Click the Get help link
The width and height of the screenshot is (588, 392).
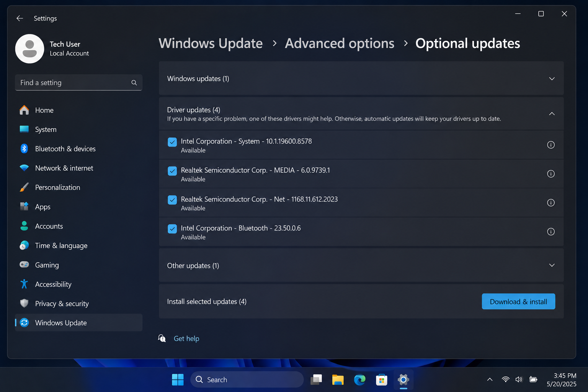pos(186,338)
